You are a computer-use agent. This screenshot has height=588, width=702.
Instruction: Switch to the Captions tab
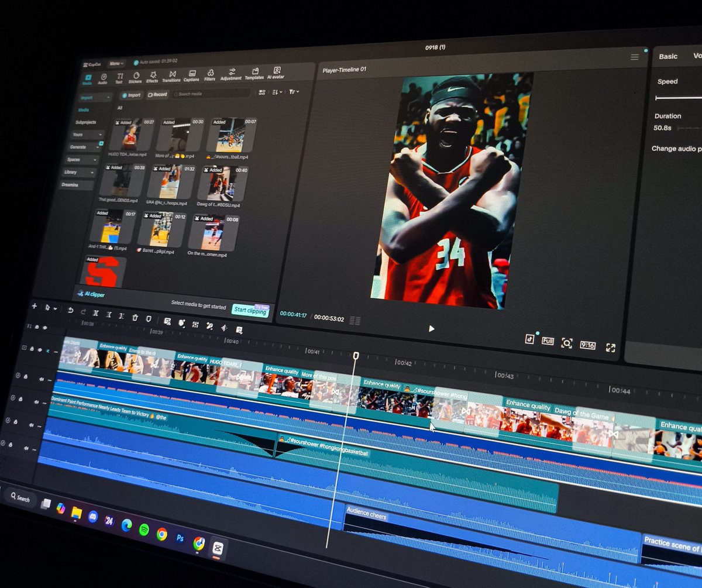coord(191,76)
